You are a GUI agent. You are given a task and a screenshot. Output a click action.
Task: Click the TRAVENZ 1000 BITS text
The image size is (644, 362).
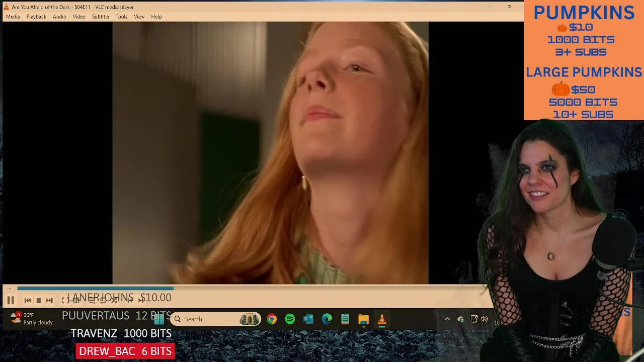(121, 333)
